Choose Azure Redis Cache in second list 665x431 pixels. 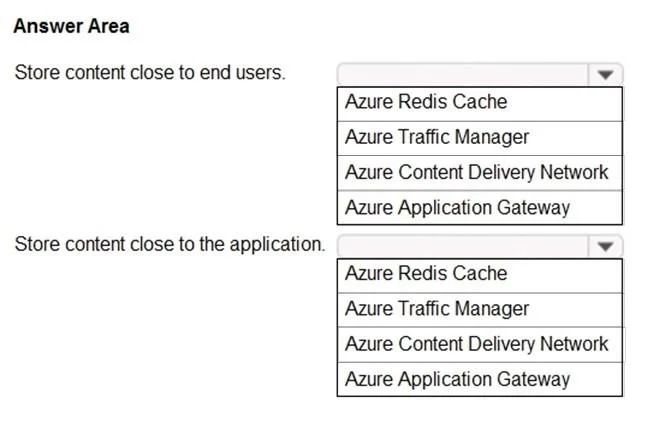[480, 276]
